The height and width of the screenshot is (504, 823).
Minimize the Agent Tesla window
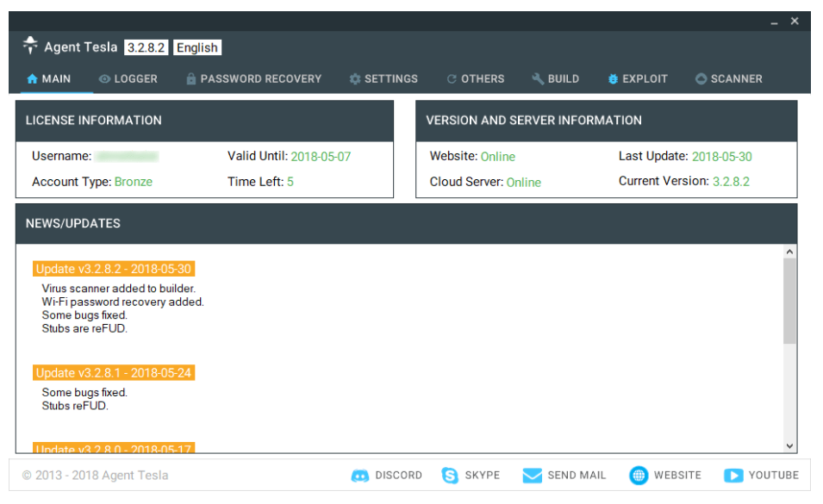click(x=776, y=22)
